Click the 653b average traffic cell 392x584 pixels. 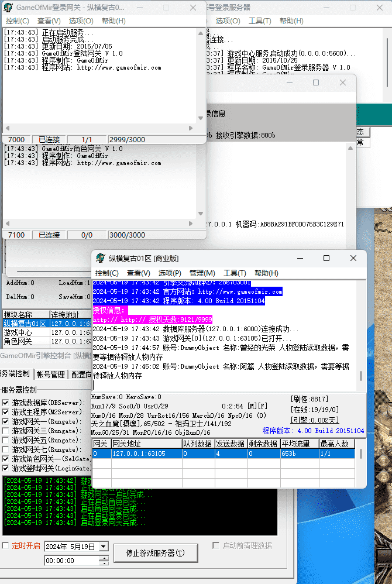300,454
